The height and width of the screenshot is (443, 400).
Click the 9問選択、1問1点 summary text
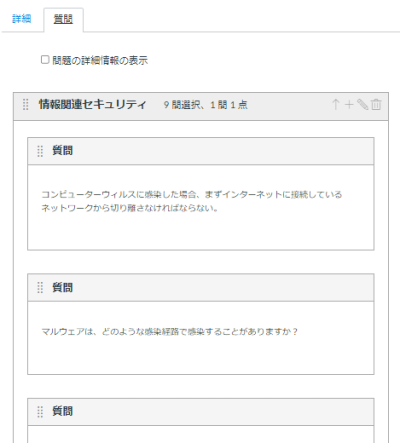(206, 105)
